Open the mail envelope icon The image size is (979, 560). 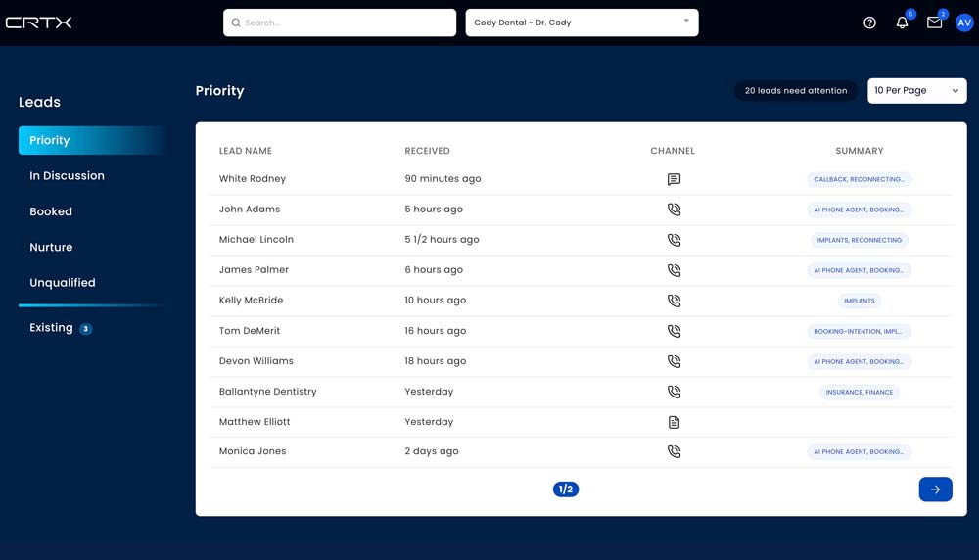coord(934,23)
